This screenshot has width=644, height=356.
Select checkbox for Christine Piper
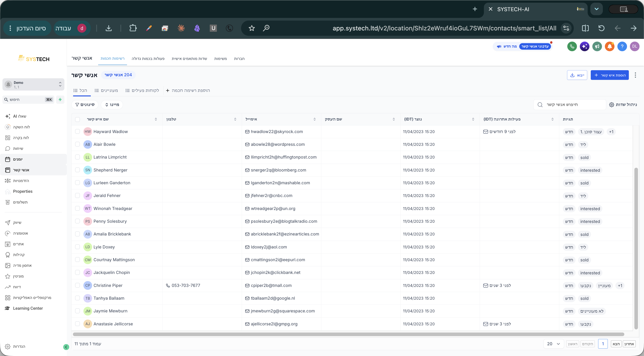78,285
